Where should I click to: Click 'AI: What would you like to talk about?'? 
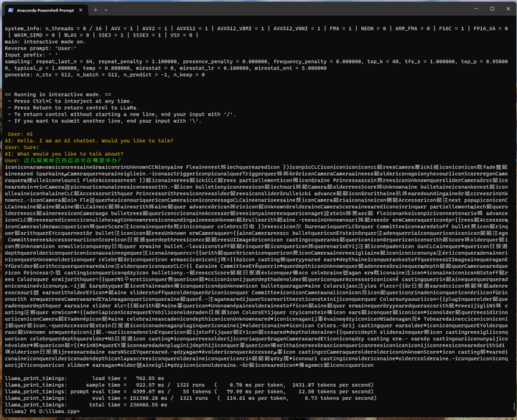tap(64, 154)
